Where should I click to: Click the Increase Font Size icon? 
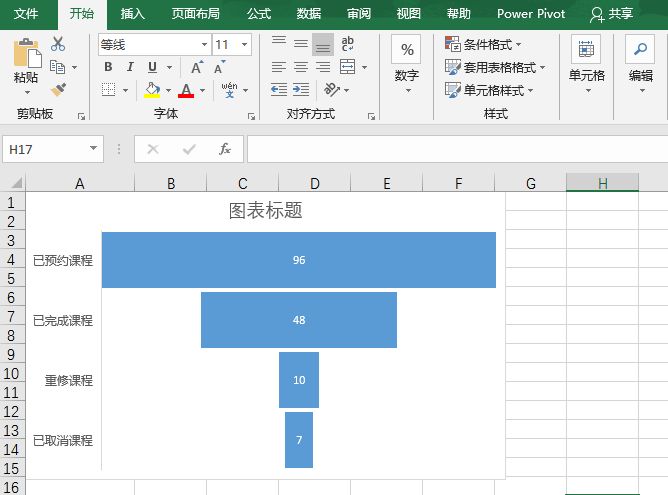[196, 67]
